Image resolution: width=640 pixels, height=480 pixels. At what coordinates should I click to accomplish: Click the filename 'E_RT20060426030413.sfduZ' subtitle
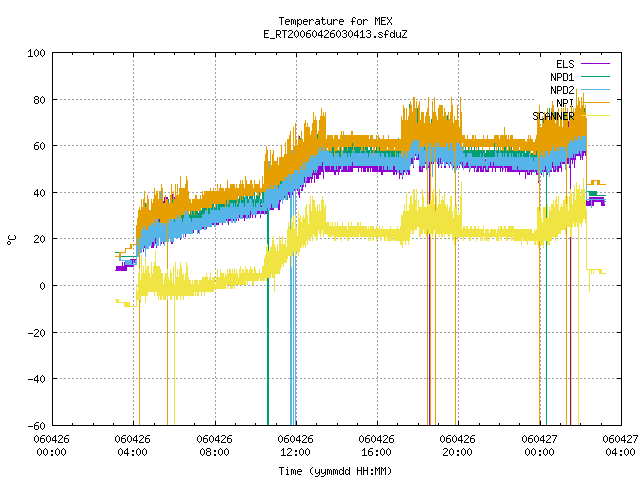(x=335, y=34)
